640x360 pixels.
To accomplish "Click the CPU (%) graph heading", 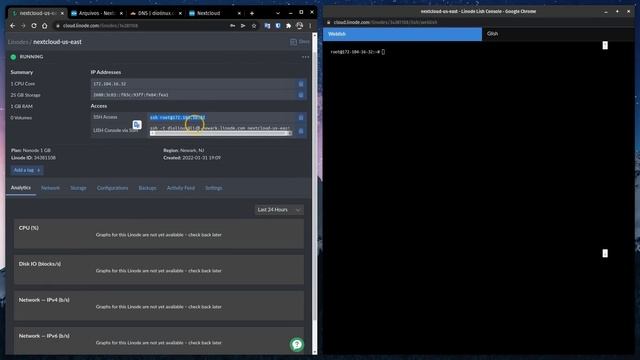I will pos(29,228).
